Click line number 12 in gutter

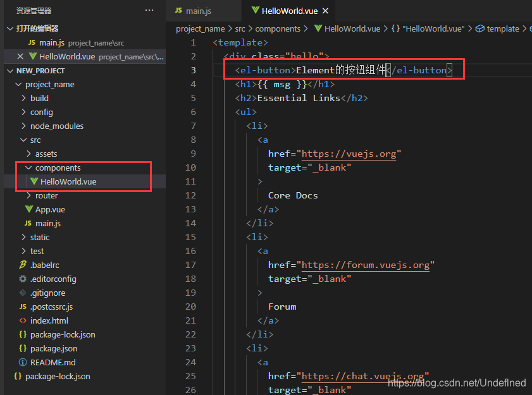[190, 196]
